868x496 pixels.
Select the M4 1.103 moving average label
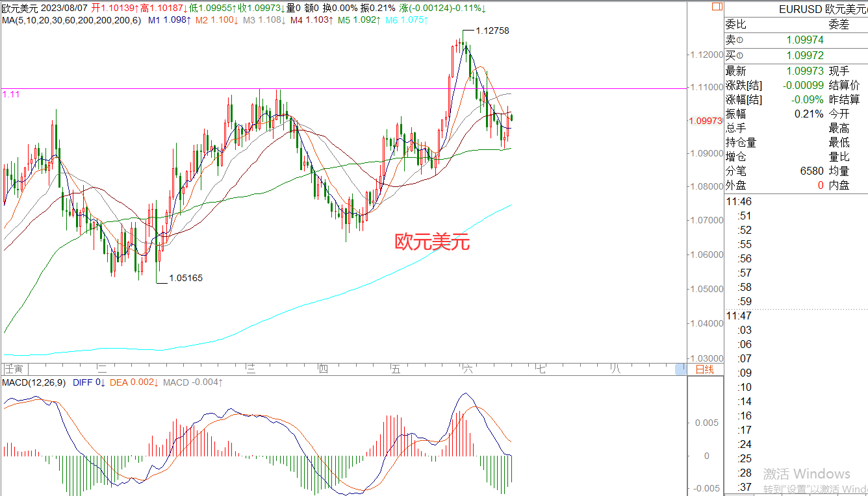pos(312,20)
